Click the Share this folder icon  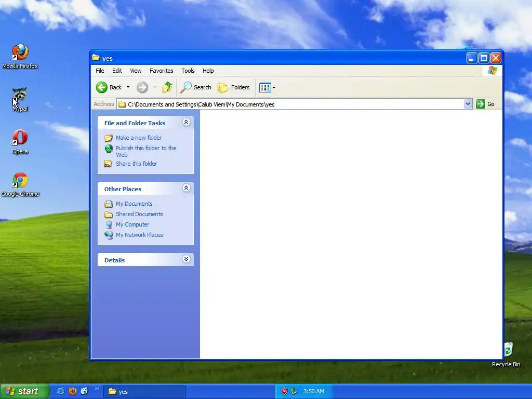pyautogui.click(x=109, y=164)
